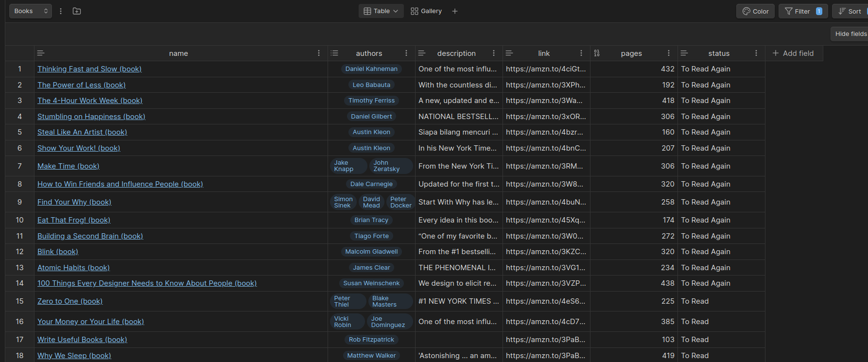Click the authors column list type icon
868x362 pixels.
click(334, 53)
